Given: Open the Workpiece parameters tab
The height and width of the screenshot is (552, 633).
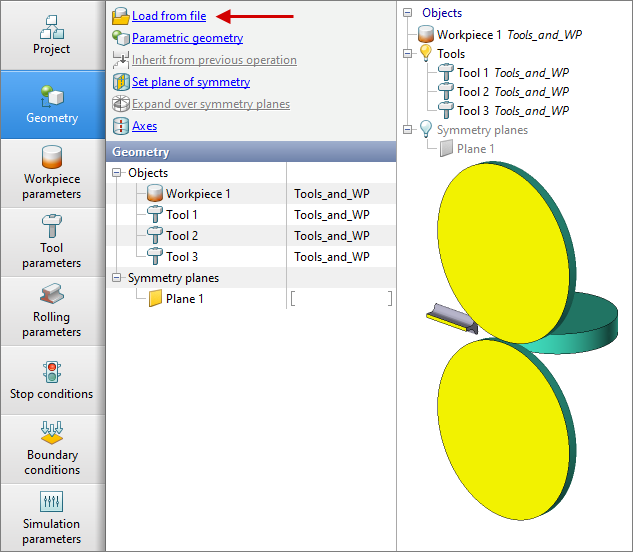Looking at the screenshot, I should pos(52,173).
